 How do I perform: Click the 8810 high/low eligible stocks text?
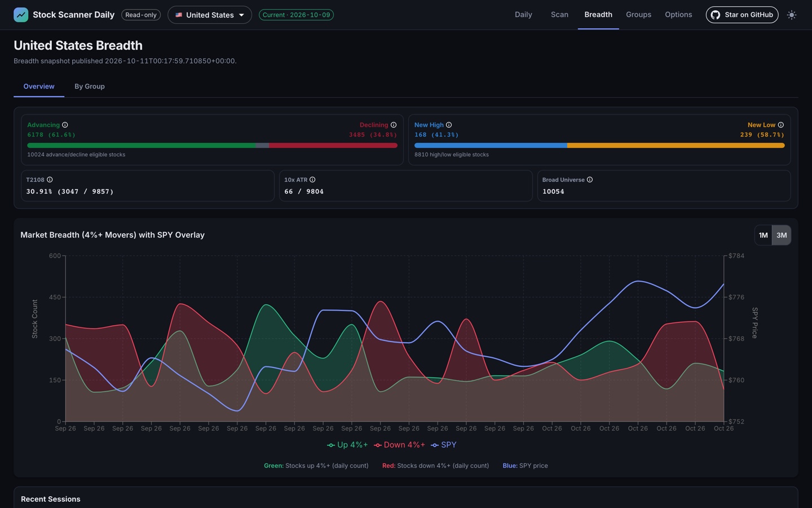coord(452,155)
